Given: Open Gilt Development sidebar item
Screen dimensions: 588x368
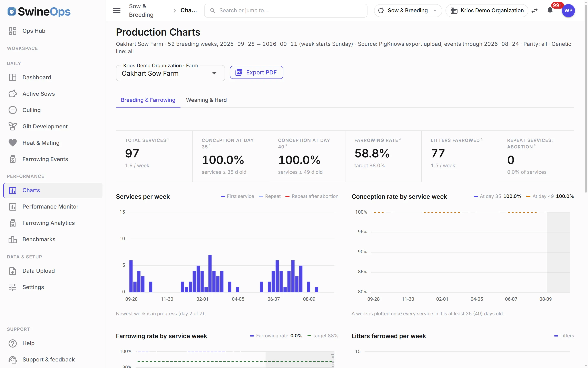Looking at the screenshot, I should pos(53,126).
